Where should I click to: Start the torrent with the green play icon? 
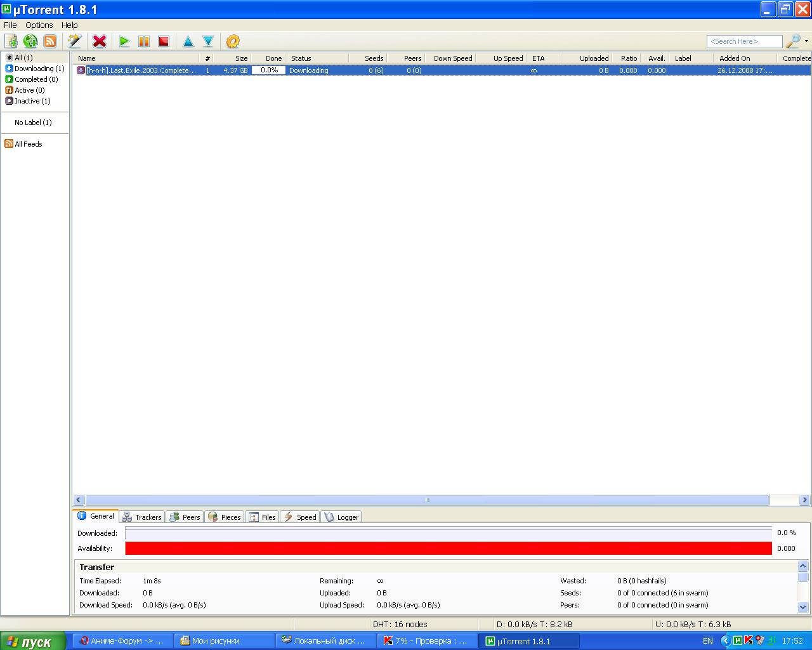click(124, 41)
